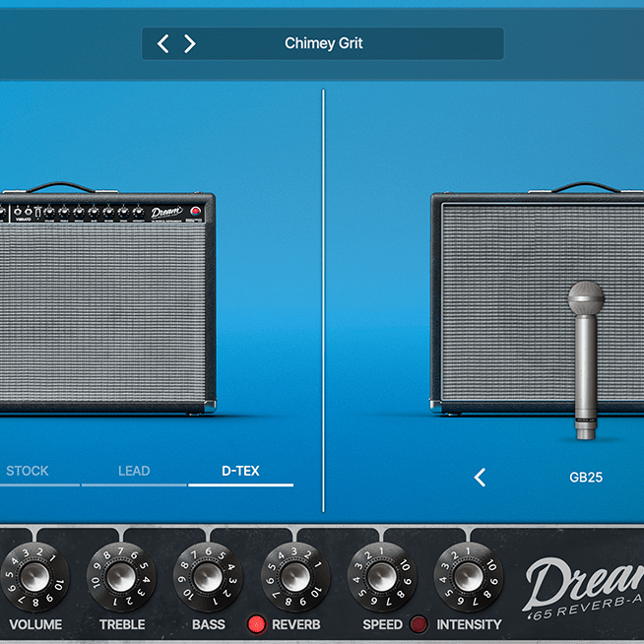Adjust the BASS knob
644x644 pixels.
pyautogui.click(x=208, y=577)
